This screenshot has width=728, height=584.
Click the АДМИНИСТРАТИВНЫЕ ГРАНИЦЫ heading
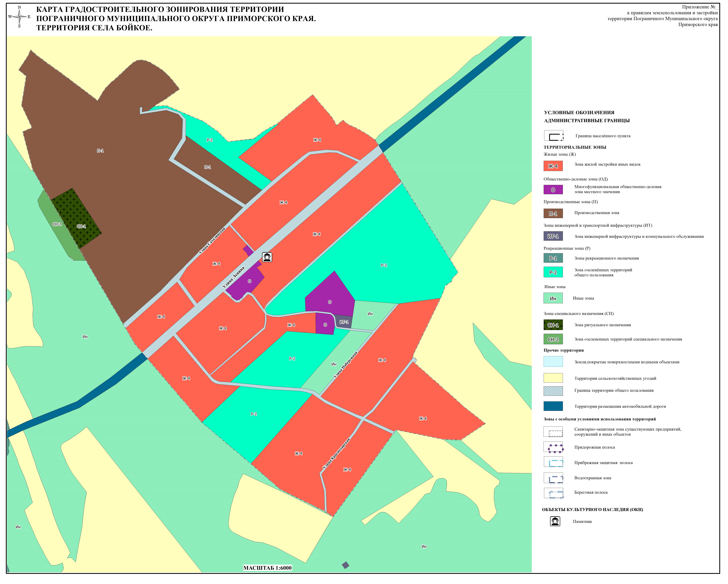[x=587, y=120]
